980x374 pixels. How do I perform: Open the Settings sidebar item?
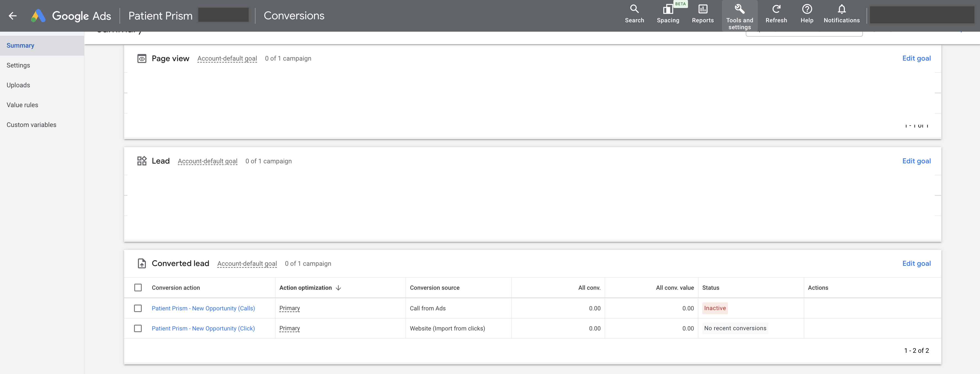pyautogui.click(x=42, y=65)
